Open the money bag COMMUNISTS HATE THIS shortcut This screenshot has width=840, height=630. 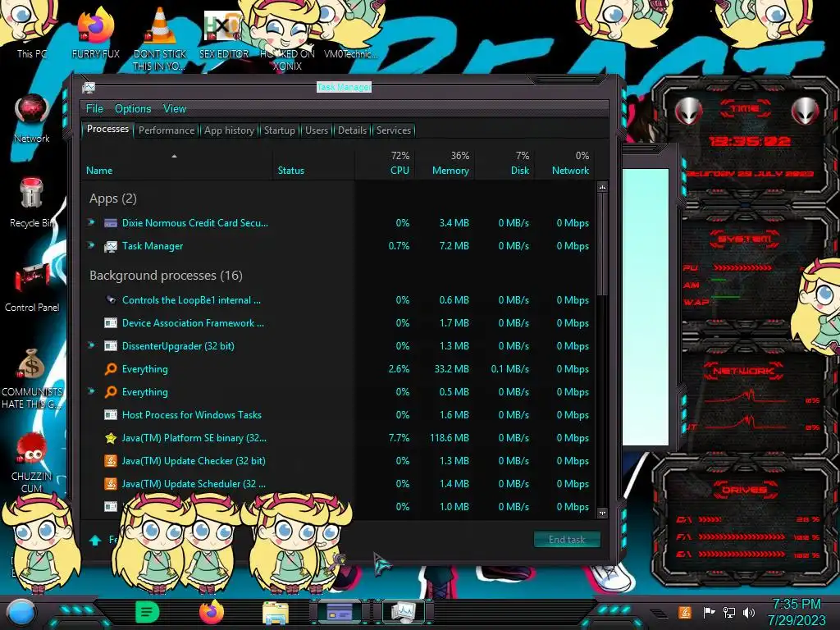pyautogui.click(x=32, y=378)
